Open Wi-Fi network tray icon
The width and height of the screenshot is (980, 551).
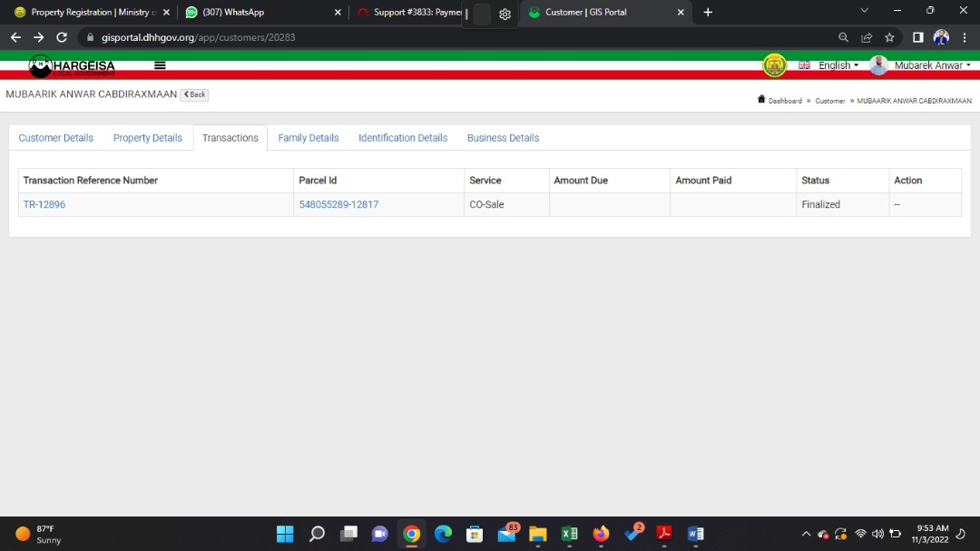(x=860, y=534)
